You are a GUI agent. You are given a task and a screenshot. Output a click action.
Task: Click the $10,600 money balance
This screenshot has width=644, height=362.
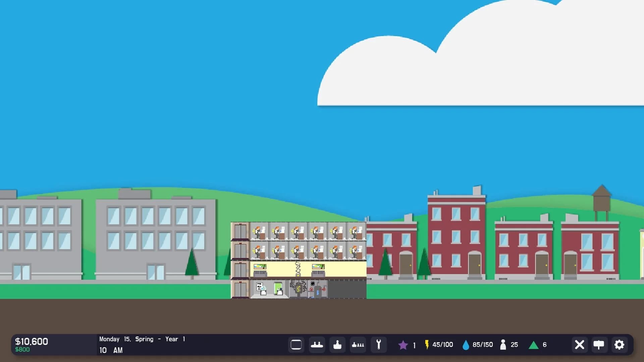[x=30, y=341]
